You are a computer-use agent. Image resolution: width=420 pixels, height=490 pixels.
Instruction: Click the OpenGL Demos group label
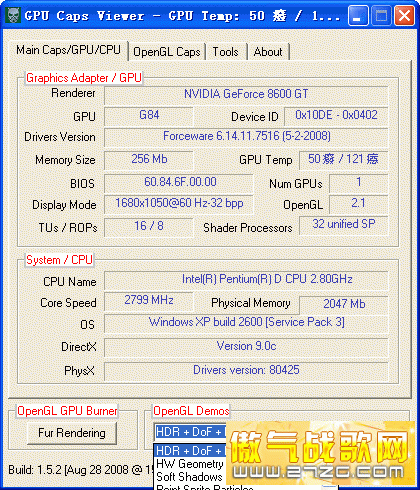(x=191, y=411)
